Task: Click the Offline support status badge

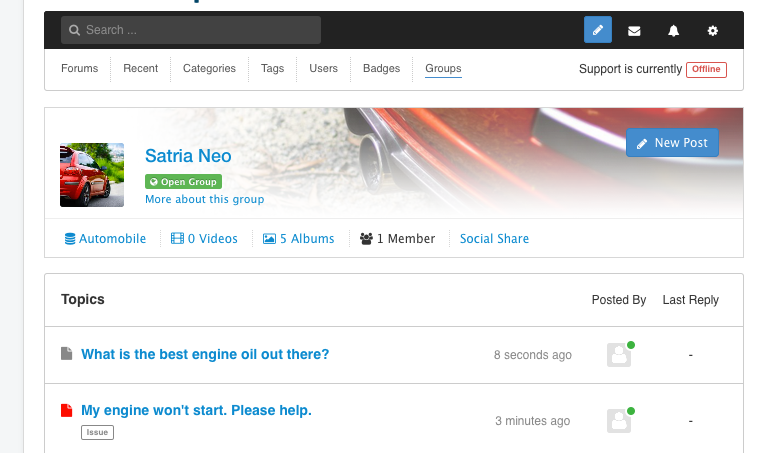Action: [x=706, y=69]
